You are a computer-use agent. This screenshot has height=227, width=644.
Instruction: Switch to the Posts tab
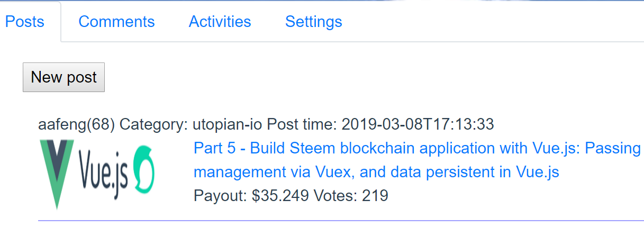pos(25,22)
